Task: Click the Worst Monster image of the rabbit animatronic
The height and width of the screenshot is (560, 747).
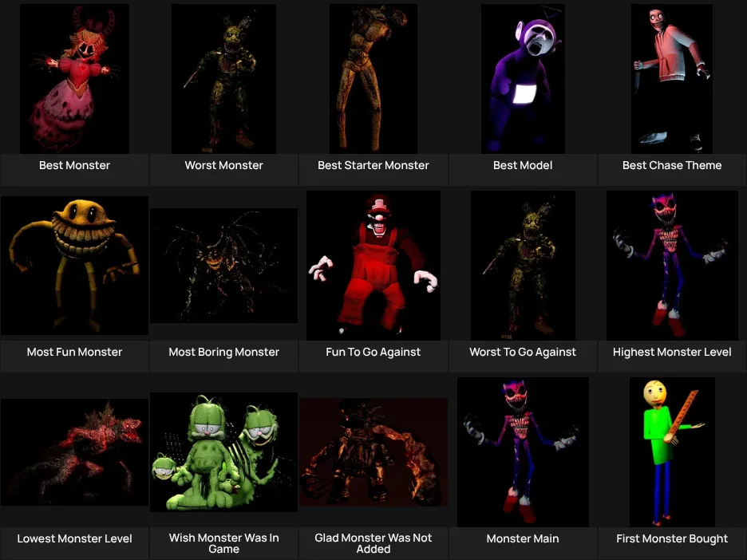Action: [x=223, y=78]
